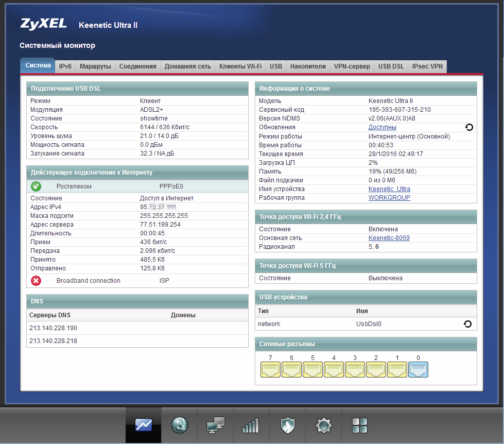Viewport: 504px width, 444px height.
Task: Click the Доступны updates link
Action: [x=382, y=127]
